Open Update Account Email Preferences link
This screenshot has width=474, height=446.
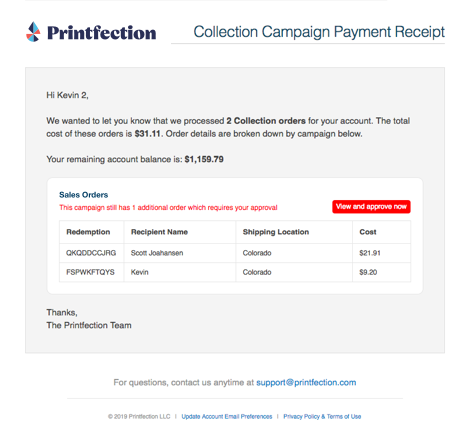click(x=227, y=417)
